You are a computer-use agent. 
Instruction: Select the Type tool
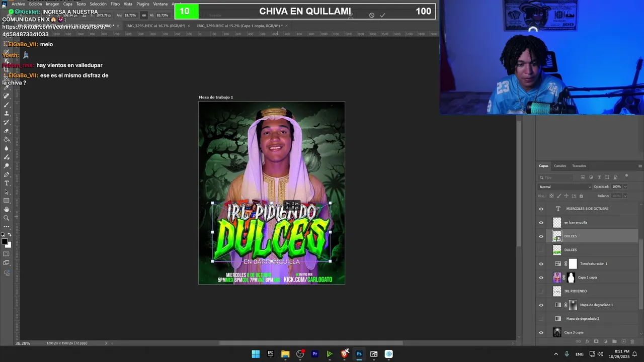[7, 184]
